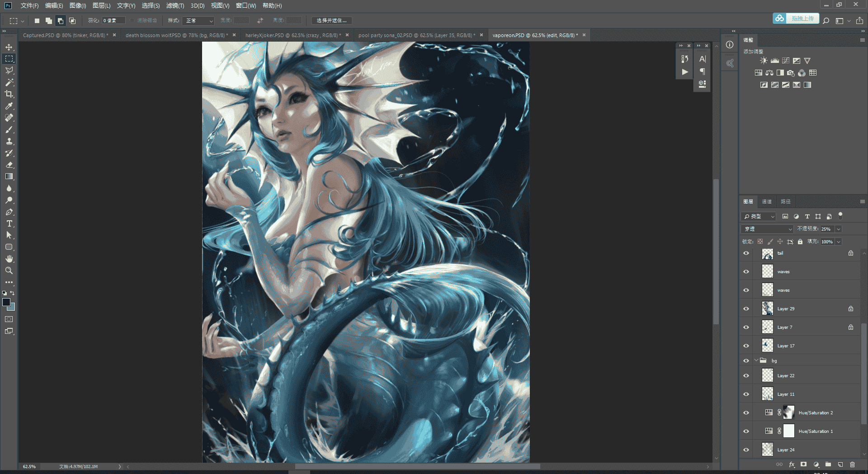The image size is (868, 474).
Task: Open the layer filter type dropdown
Action: pyautogui.click(x=759, y=216)
